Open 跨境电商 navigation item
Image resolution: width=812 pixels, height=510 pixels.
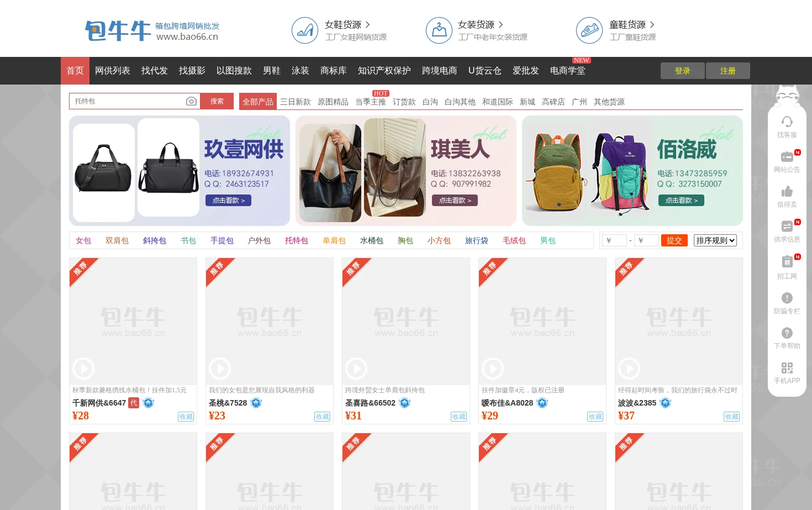440,71
